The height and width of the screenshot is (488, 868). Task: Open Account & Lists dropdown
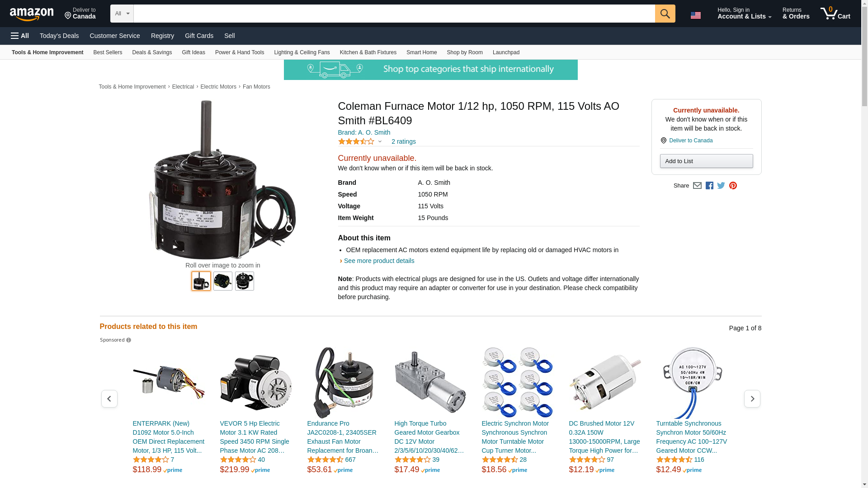pyautogui.click(x=744, y=14)
